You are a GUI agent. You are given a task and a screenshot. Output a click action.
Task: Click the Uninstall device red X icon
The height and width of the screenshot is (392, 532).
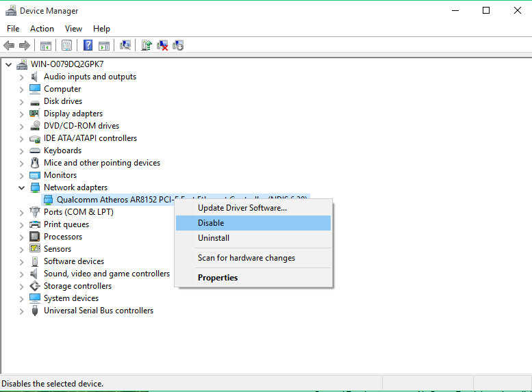[162, 45]
